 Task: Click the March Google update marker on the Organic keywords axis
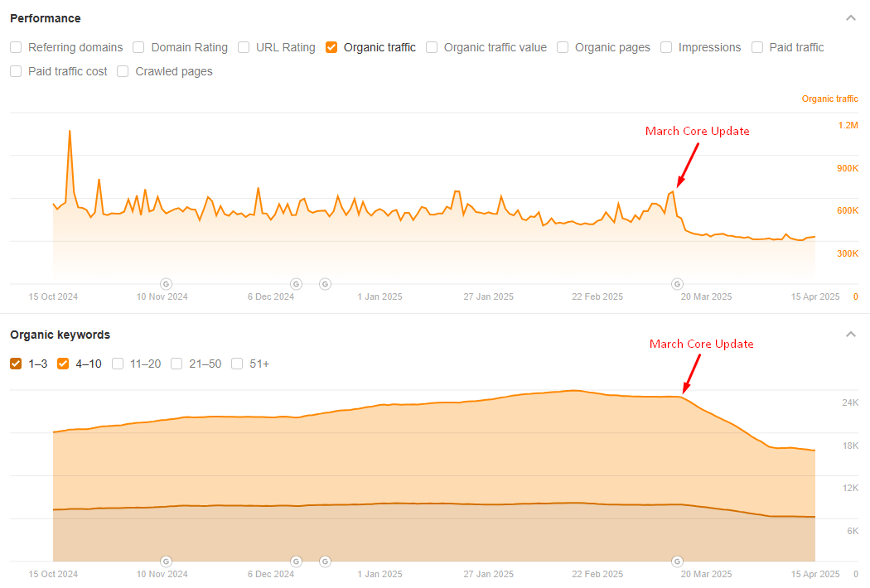point(677,561)
